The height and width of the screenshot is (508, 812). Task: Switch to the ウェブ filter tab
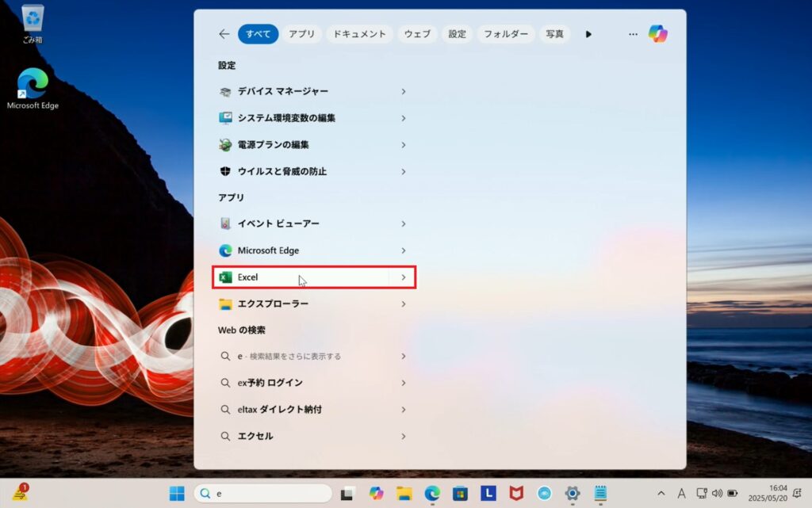417,34
